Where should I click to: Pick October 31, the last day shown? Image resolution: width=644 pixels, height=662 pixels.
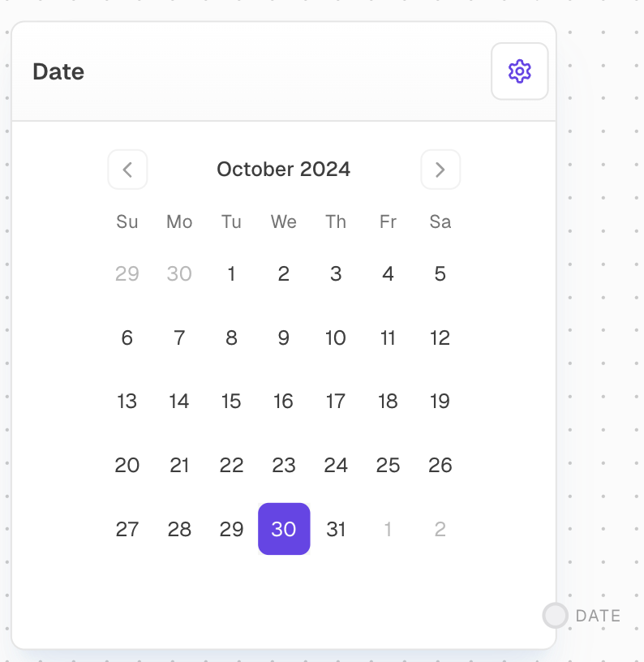pyautogui.click(x=336, y=529)
